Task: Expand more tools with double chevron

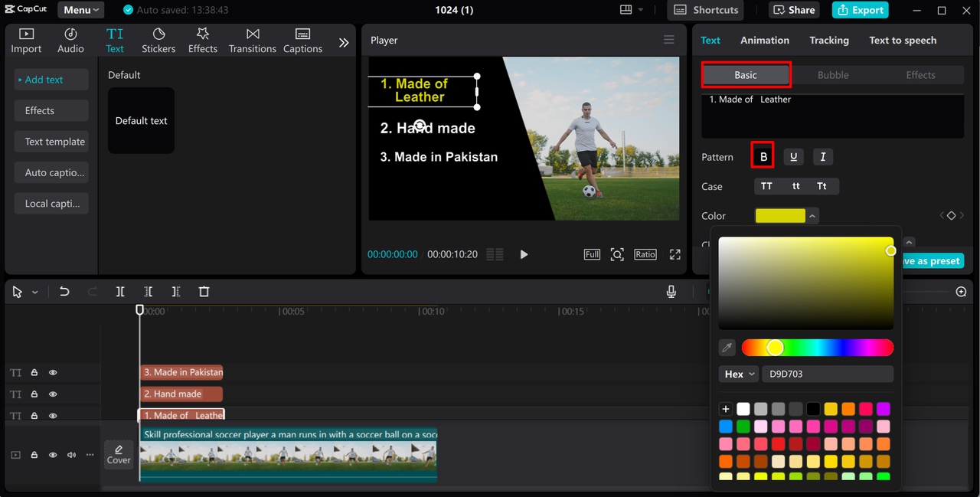Action: pyautogui.click(x=344, y=43)
